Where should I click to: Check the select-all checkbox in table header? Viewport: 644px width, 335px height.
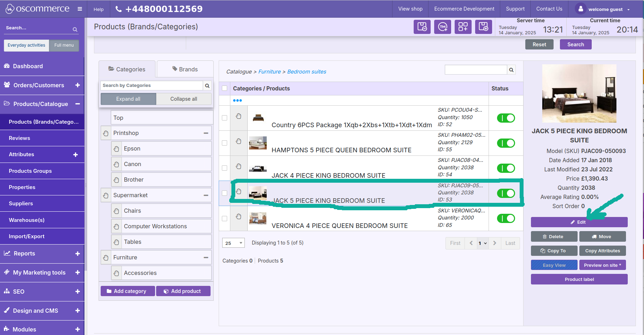(224, 88)
